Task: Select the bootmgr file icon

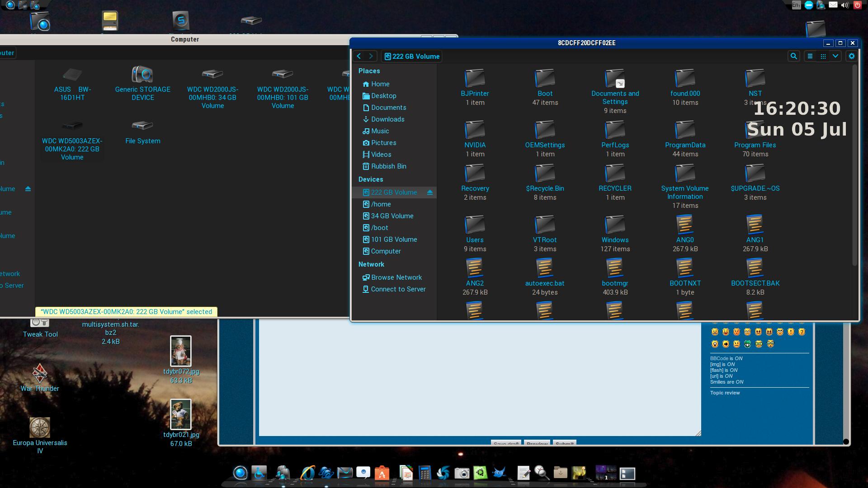Action: 615,268
